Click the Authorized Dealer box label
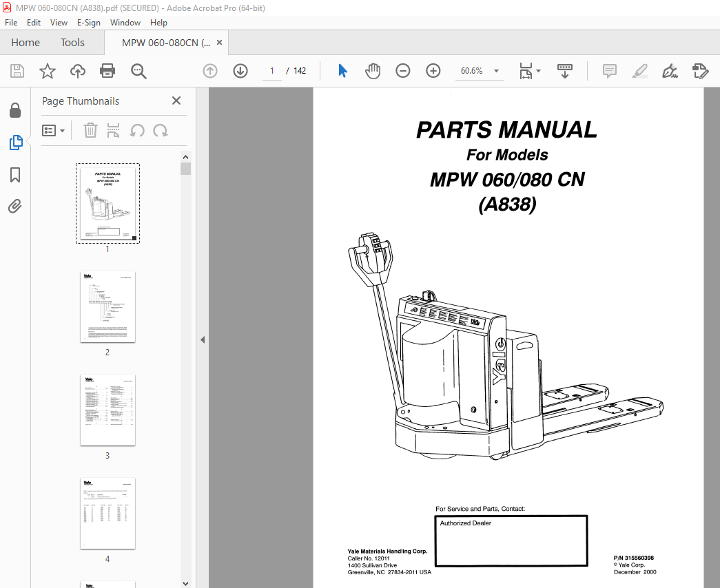The image size is (720, 588). point(465,523)
